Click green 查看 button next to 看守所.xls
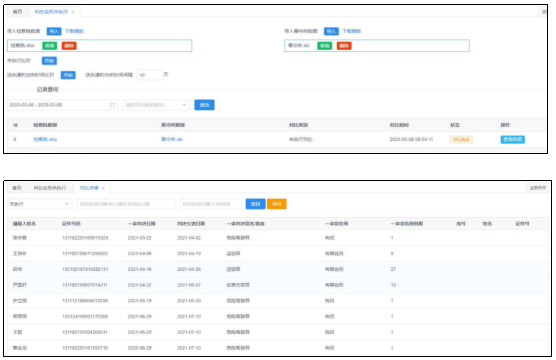 point(324,46)
